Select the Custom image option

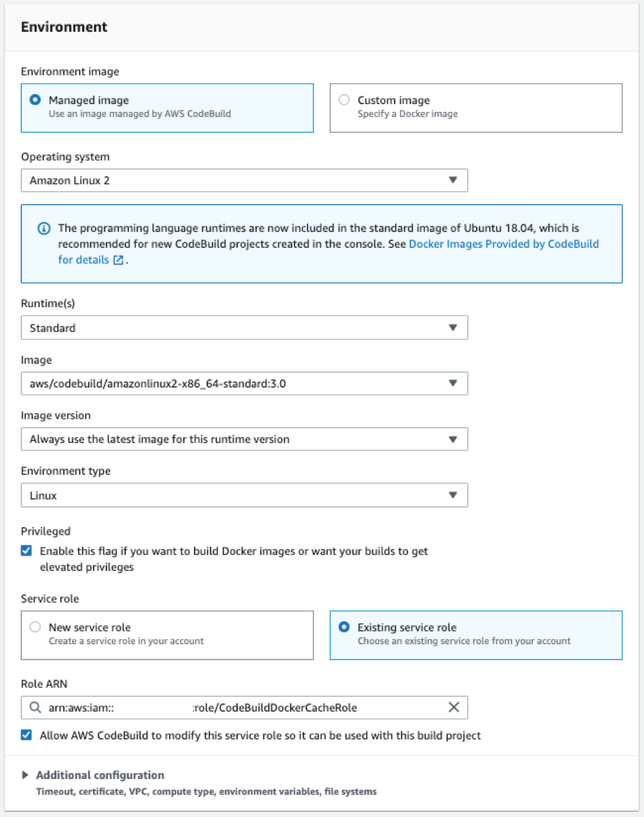pyautogui.click(x=344, y=99)
